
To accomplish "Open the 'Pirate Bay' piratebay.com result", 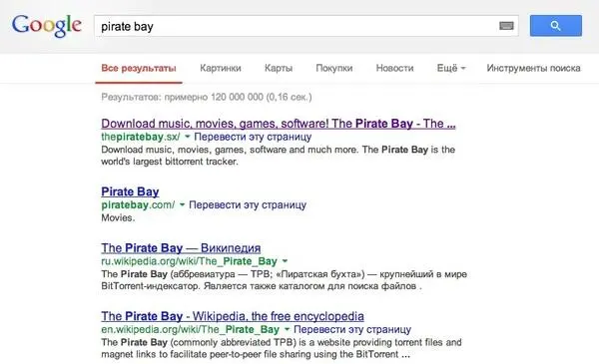I will click(x=130, y=191).
